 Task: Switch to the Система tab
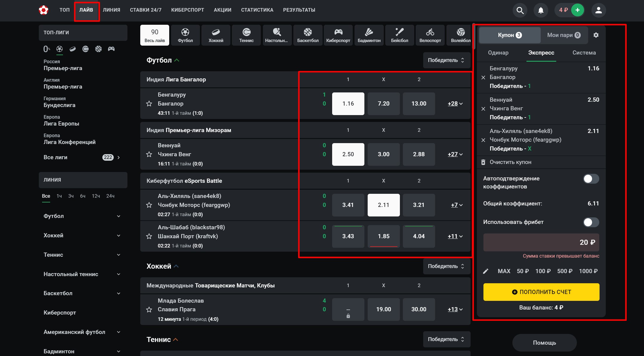(584, 53)
